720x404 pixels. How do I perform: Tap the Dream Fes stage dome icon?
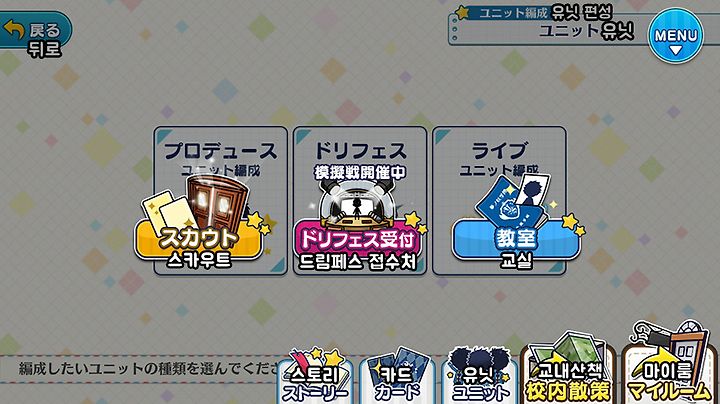point(357,204)
